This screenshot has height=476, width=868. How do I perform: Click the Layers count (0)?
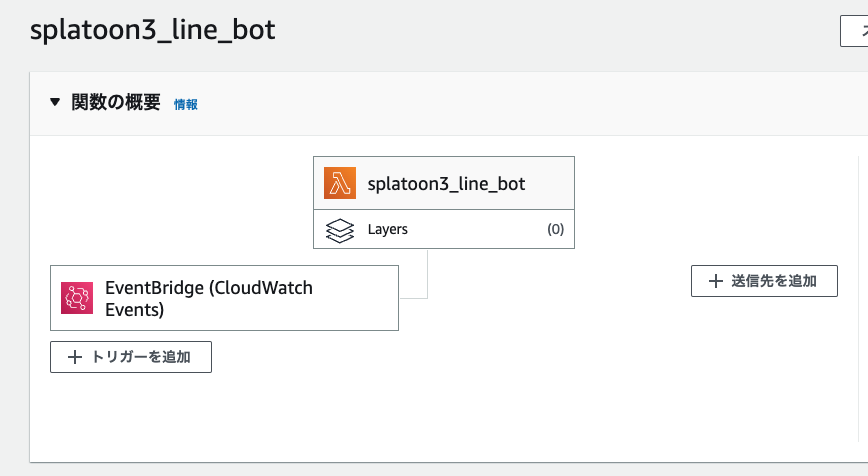555,229
